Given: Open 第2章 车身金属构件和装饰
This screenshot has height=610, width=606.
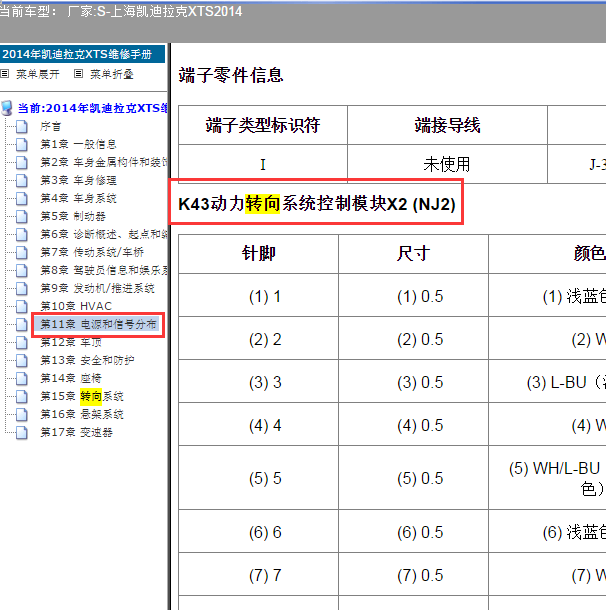Looking at the screenshot, I should coord(103,162).
